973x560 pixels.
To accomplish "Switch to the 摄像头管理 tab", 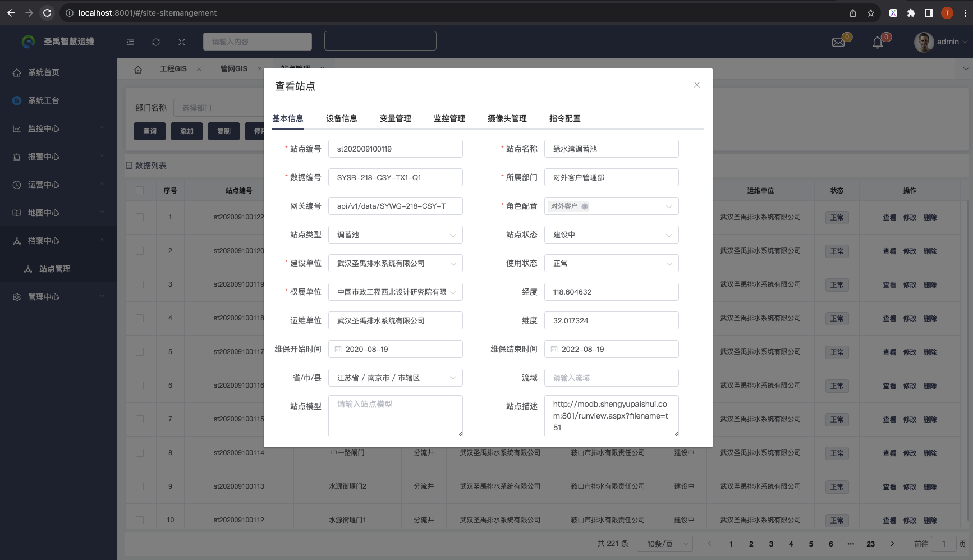I will 507,118.
